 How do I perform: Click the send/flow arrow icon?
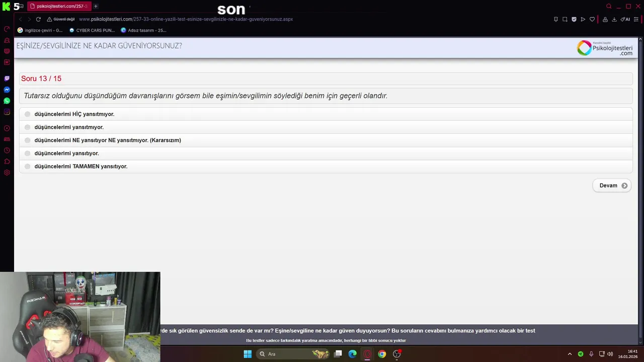[x=583, y=19]
